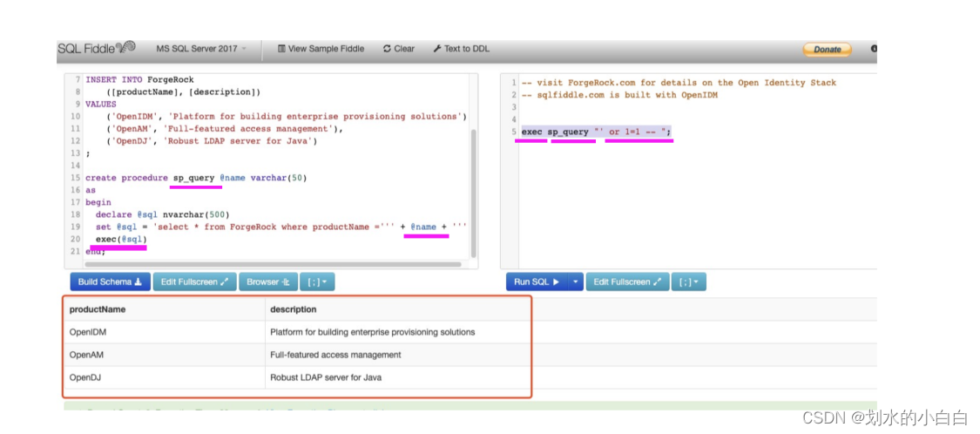The width and height of the screenshot is (980, 434).
Task: Click the 'sqlfiddle.com is built with OpenIDM' comment
Action: point(619,95)
